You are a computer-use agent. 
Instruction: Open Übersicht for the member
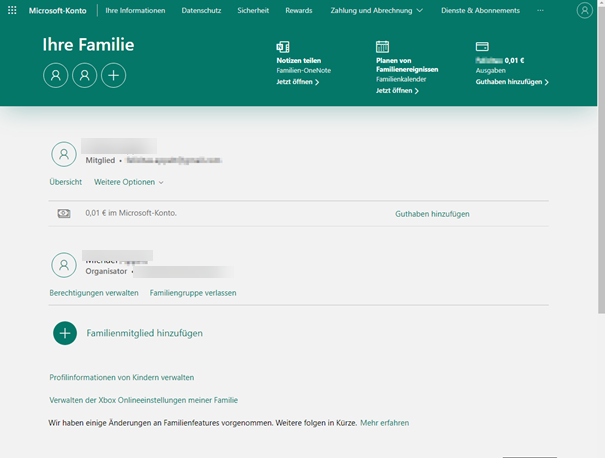tap(66, 182)
